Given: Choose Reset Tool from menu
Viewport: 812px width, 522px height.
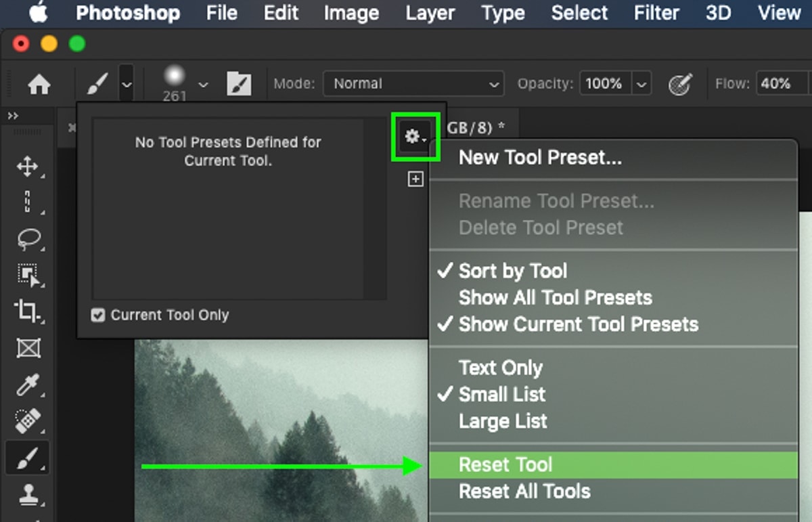Looking at the screenshot, I should tap(614, 465).
